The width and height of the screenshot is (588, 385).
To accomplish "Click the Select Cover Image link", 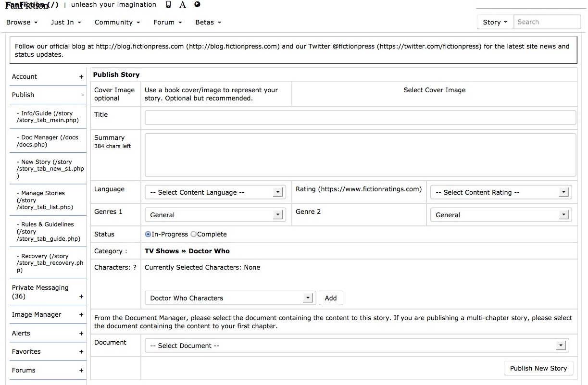I will click(435, 90).
